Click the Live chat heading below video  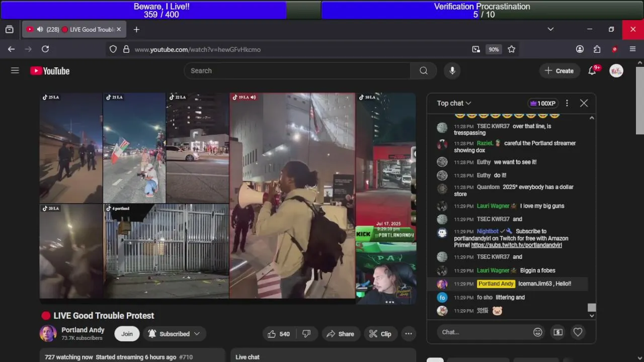[x=248, y=357]
